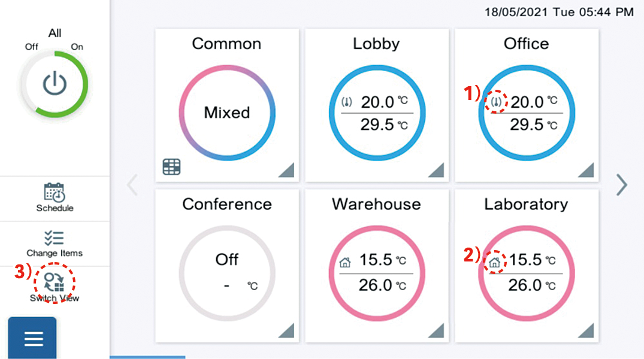Click the grid icon on the Common tile
Image resolution: width=644 pixels, height=359 pixels.
click(x=171, y=166)
